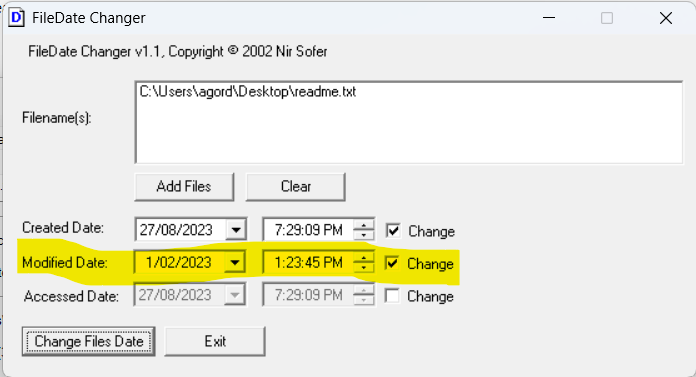
Task: Exit the FileDate Changer application
Action: [215, 341]
